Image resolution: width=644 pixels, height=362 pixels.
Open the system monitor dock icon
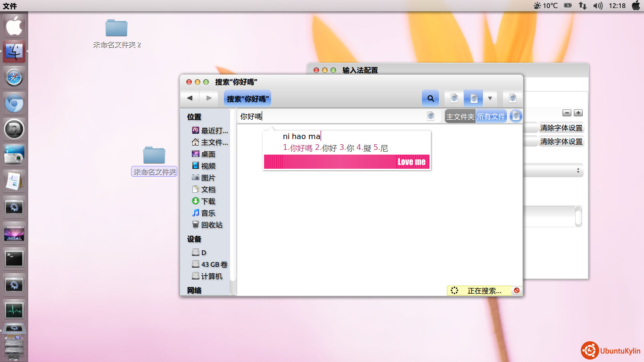(14, 310)
